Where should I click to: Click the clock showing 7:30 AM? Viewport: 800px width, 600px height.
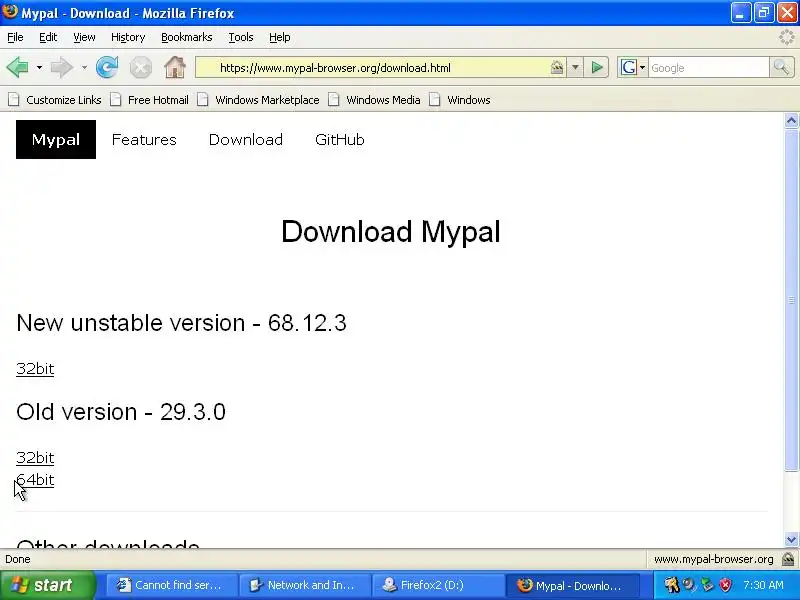pos(763,585)
